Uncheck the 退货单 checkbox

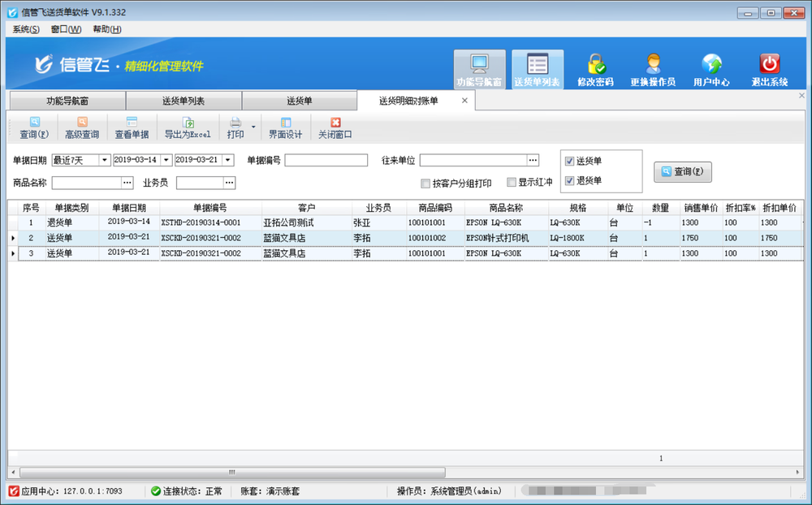(x=570, y=180)
